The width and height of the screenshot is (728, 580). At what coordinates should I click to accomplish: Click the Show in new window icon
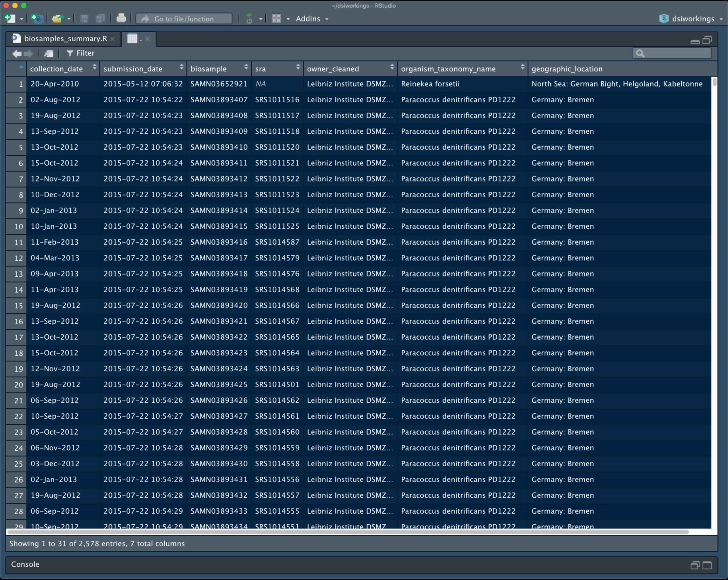(49, 53)
